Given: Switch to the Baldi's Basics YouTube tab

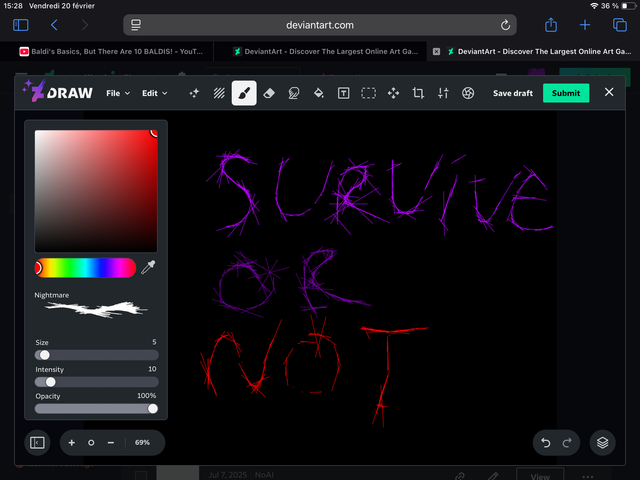Looking at the screenshot, I should (x=110, y=51).
